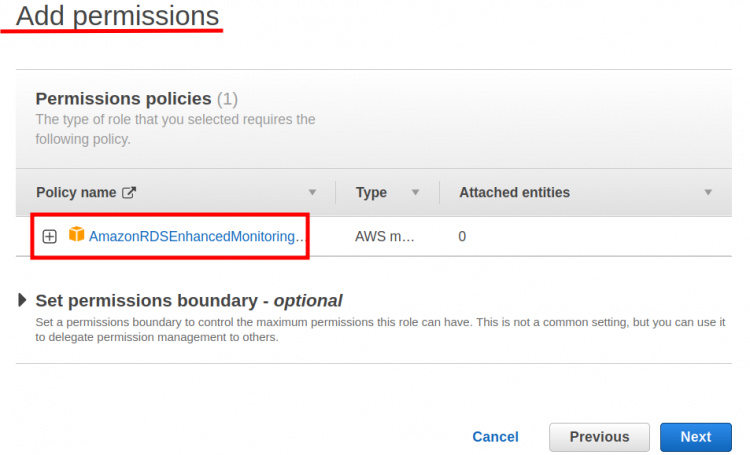This screenshot has width=750, height=455.
Task: Click the policies count '(1)' indicator
Action: pyautogui.click(x=227, y=99)
